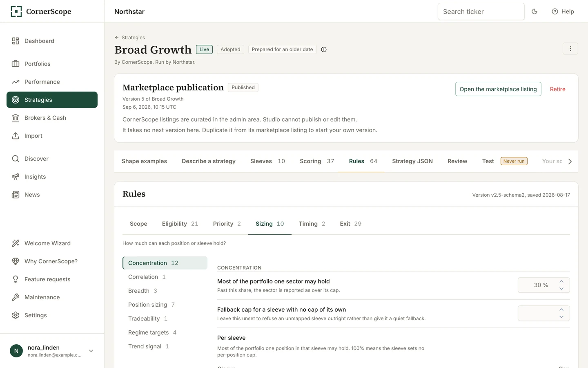This screenshot has width=588, height=368.
Task: Open the Eligibility rules sub-tab
Action: click(x=180, y=224)
